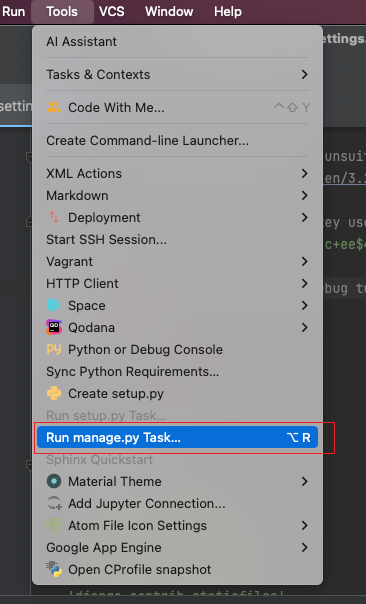Expand Google App Engine submenu chevron
Viewport: 366px width, 604px height.
[x=304, y=547]
